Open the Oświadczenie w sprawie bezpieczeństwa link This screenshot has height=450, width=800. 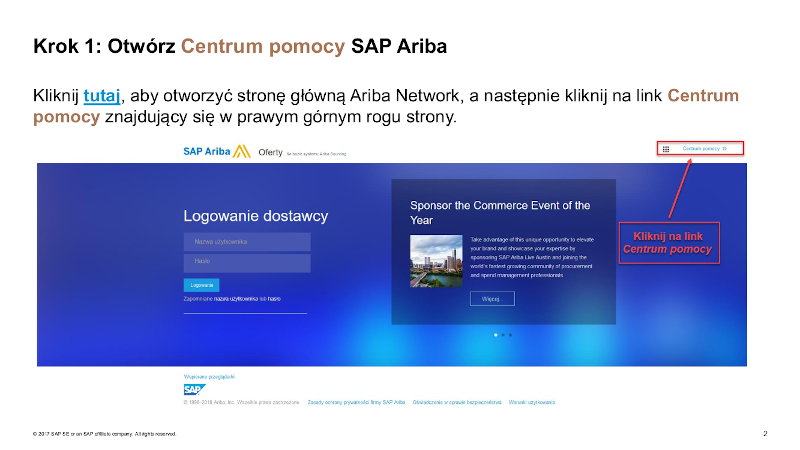(x=457, y=402)
